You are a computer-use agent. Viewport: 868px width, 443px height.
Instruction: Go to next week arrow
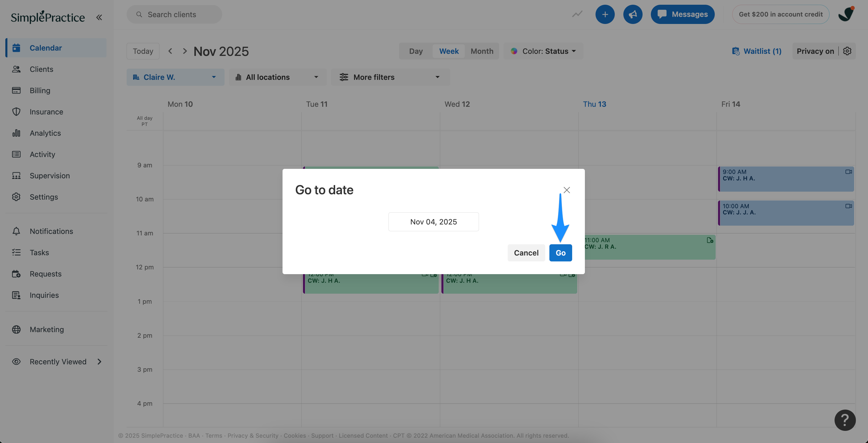click(x=185, y=51)
